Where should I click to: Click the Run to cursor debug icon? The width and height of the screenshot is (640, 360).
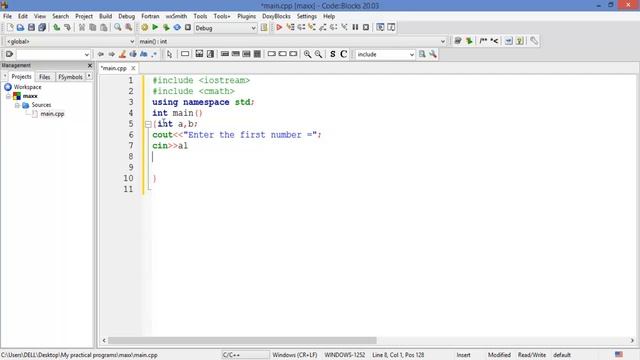290,27
